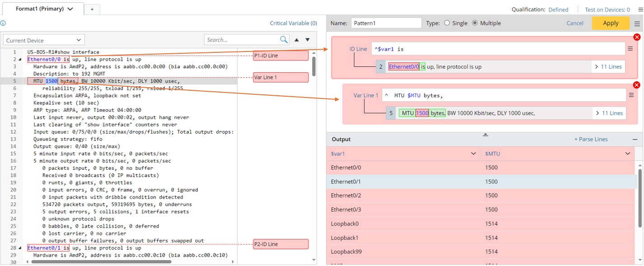Open the Current Device dropdown
Screen dimensions: 644x266
[x=44, y=40]
